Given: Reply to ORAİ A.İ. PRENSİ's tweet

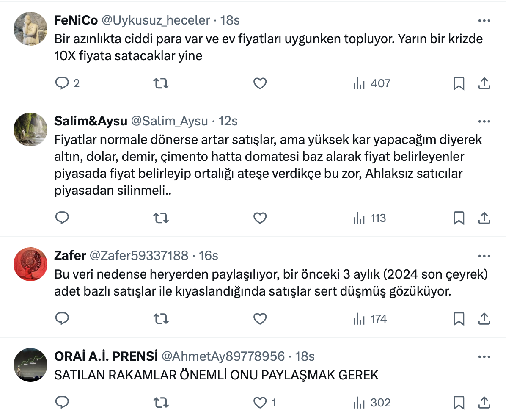Looking at the screenshot, I should 62,402.
